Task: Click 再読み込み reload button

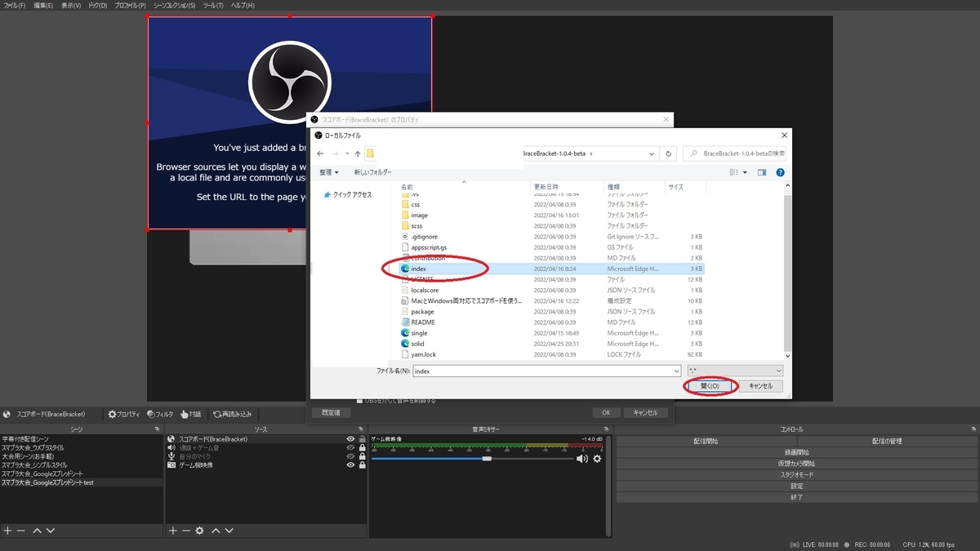Action: coord(233,414)
